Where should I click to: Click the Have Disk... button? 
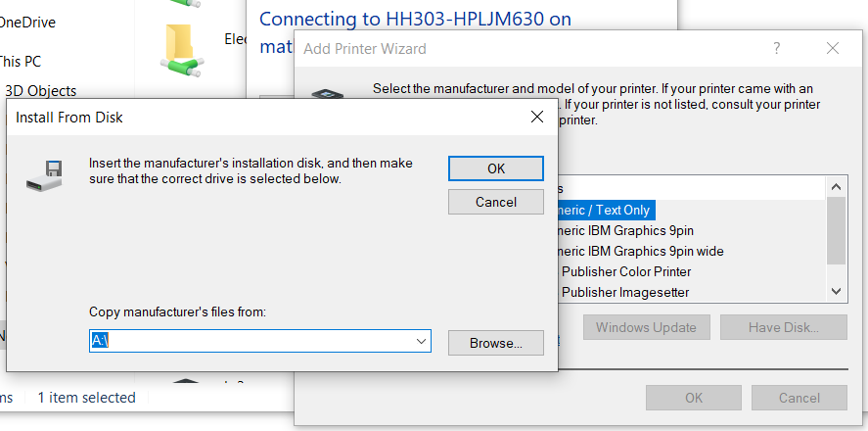pyautogui.click(x=783, y=327)
